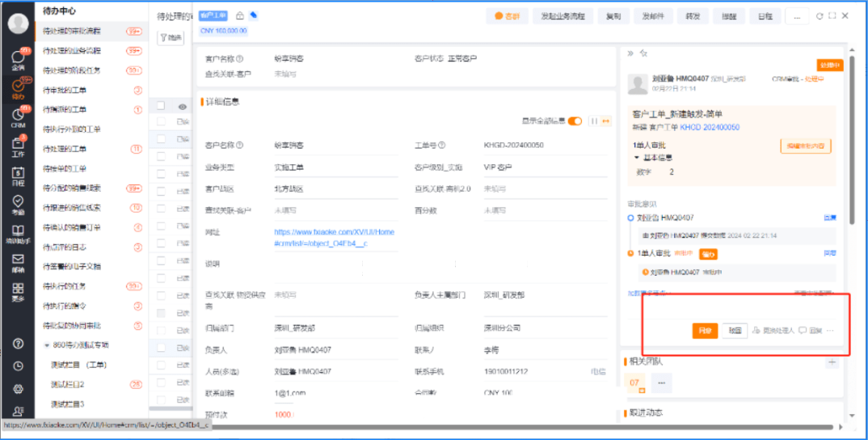Collapse the 860待办测试专项 tree group
Image resolution: width=868 pixels, height=440 pixels.
[47, 345]
